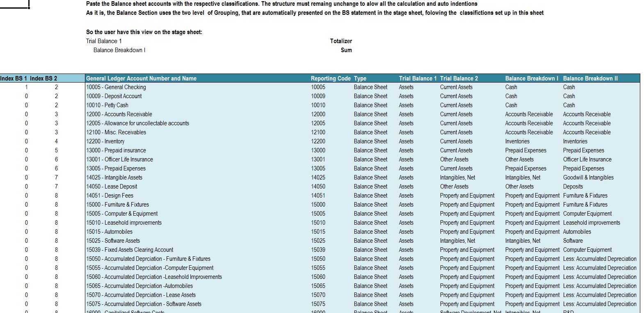This screenshot has height=313, width=644.
Task: Select '15060 - Accumulated Deprciation -Leasehold Improvements'
Action: point(154,277)
